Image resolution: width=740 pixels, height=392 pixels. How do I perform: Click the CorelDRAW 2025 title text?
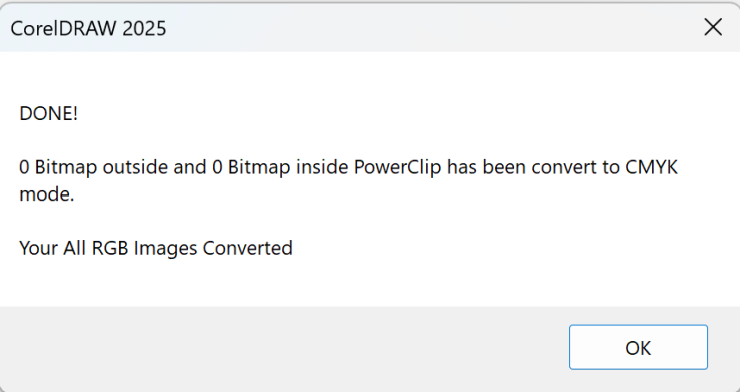(88, 28)
